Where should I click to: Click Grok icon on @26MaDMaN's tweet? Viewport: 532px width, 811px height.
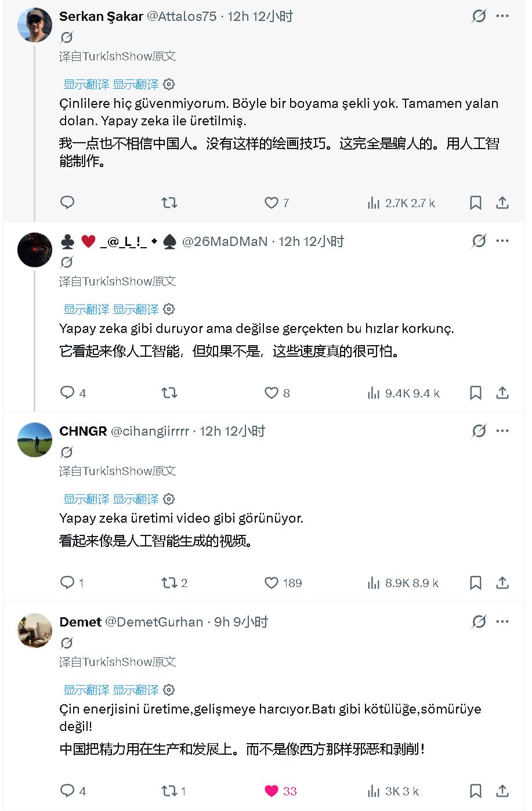click(479, 241)
